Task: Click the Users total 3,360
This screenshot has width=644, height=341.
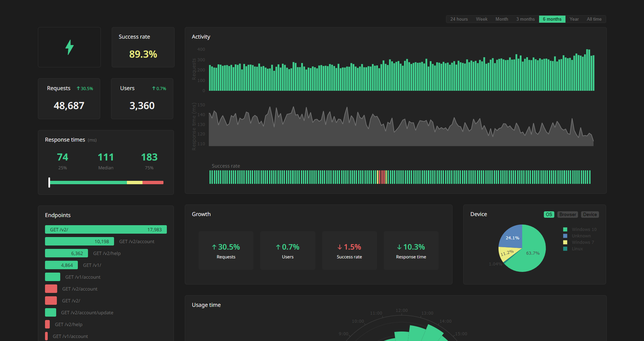Action: pyautogui.click(x=142, y=106)
